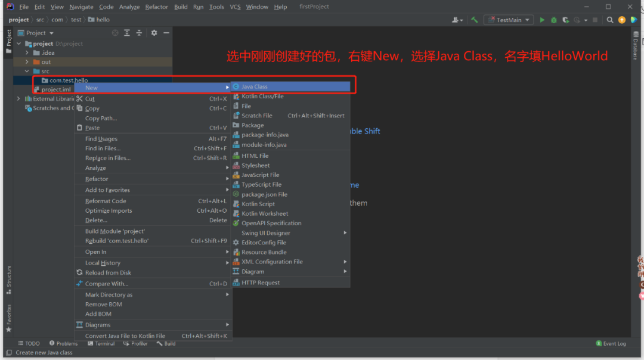Image resolution: width=644 pixels, height=360 pixels.
Task: Open the TODO tool window tab
Action: click(29, 343)
